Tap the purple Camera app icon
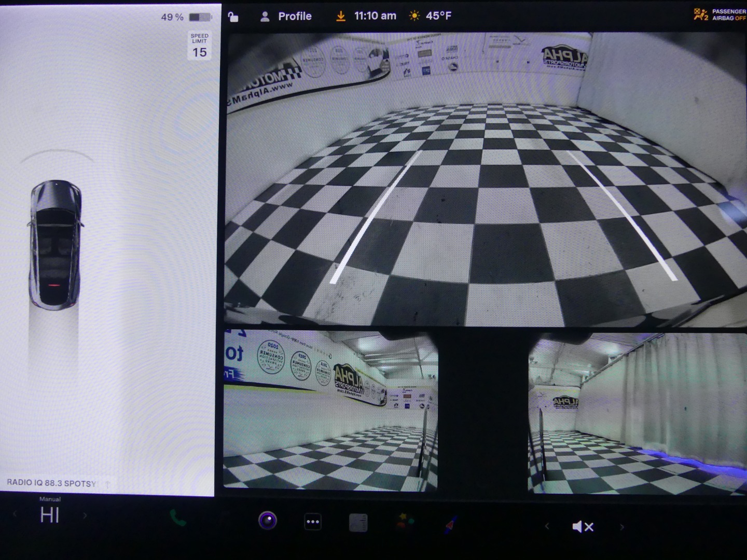This screenshot has height=560, width=747. [x=268, y=521]
